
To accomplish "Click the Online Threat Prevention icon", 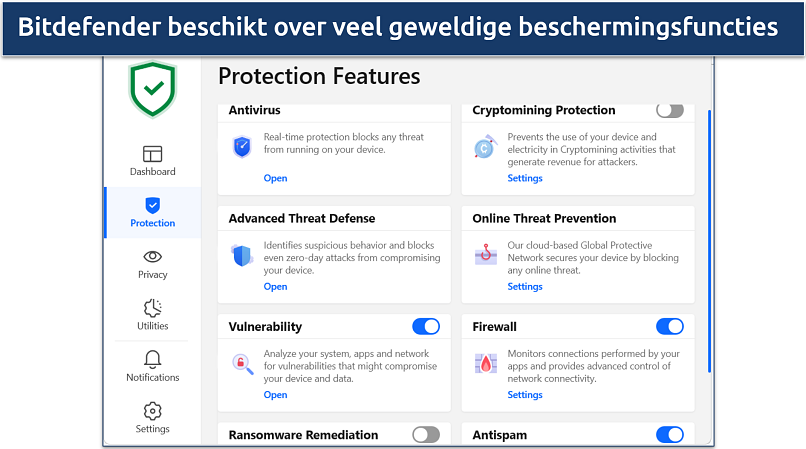I will [x=486, y=255].
